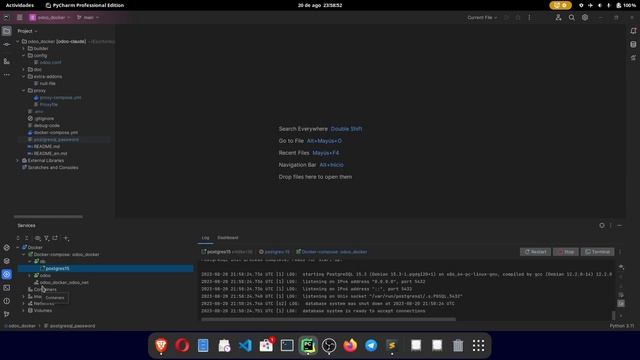
Task: Open the Services tool window icon
Action: coord(7,274)
